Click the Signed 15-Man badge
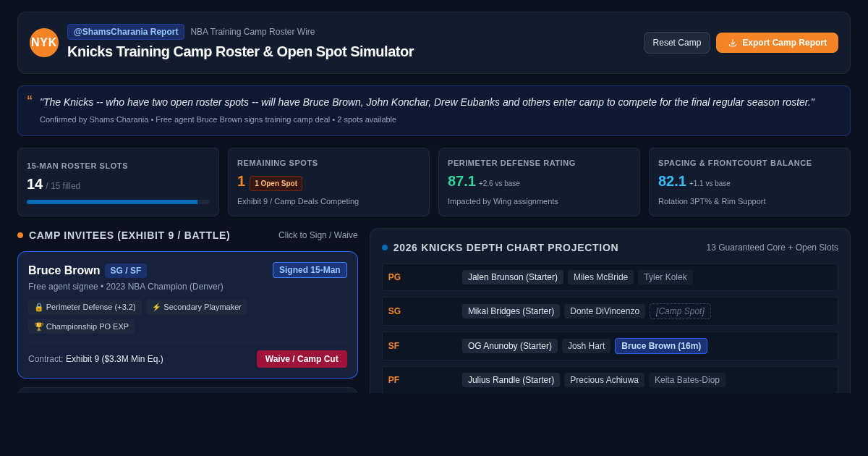The width and height of the screenshot is (868, 456). pyautogui.click(x=310, y=270)
